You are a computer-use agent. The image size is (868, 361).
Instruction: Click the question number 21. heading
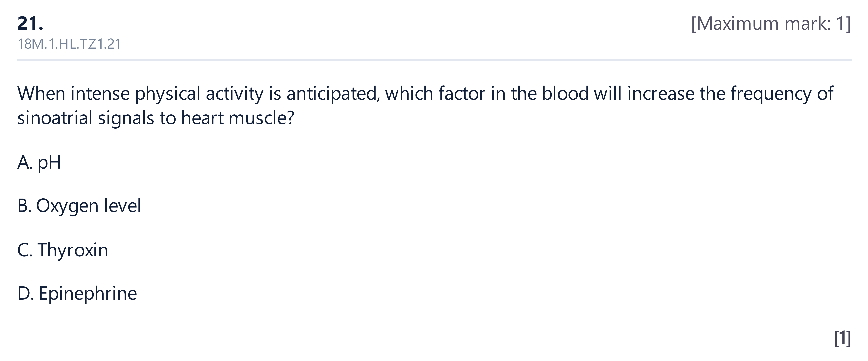(x=30, y=24)
